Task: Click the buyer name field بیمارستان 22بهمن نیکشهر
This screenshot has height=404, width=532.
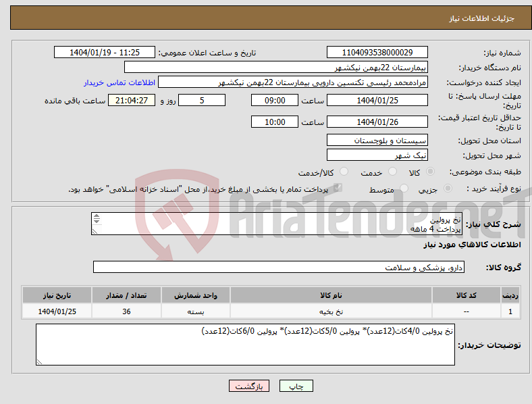Action: (276, 67)
